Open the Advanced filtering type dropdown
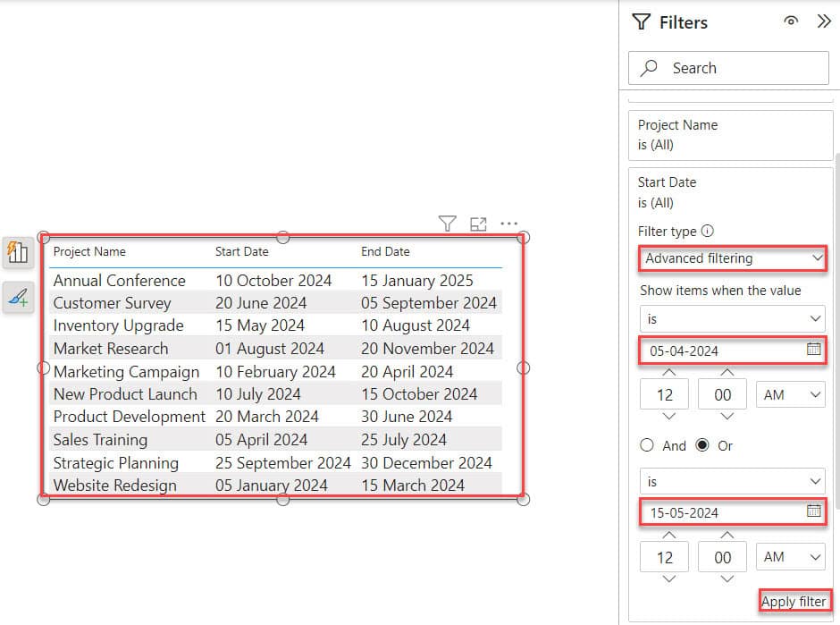Image resolution: width=840 pixels, height=625 pixels. (x=733, y=258)
